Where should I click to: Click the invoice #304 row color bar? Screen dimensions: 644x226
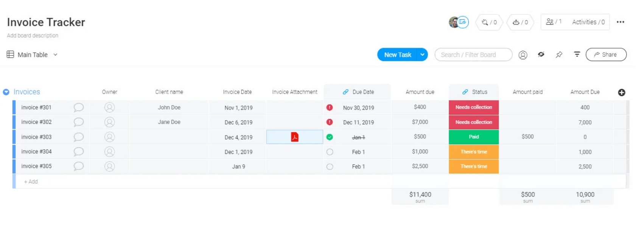coord(14,152)
